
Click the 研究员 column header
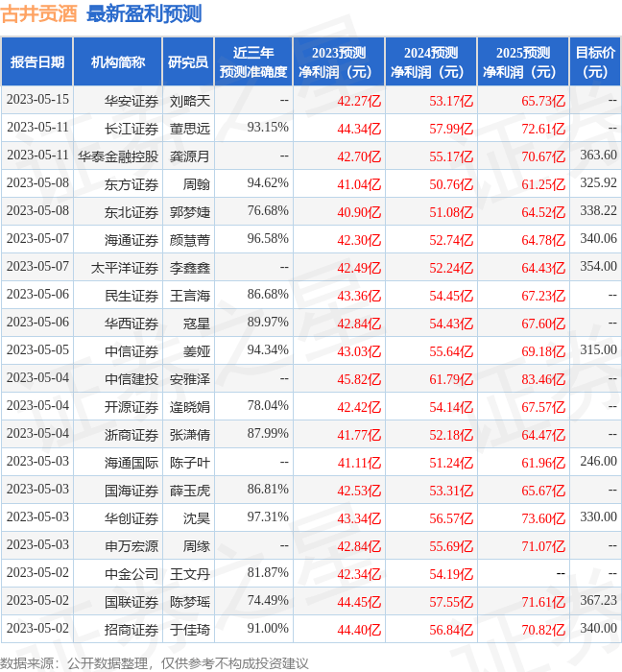pyautogui.click(x=188, y=61)
